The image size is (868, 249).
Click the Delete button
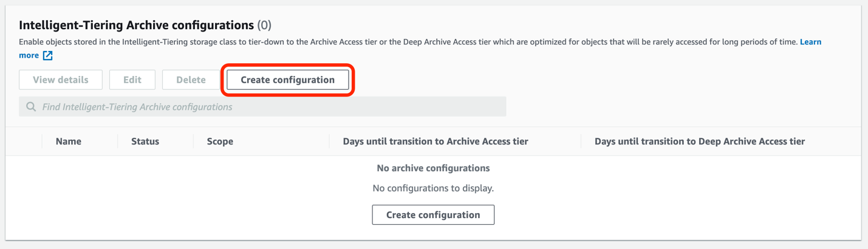tap(191, 80)
